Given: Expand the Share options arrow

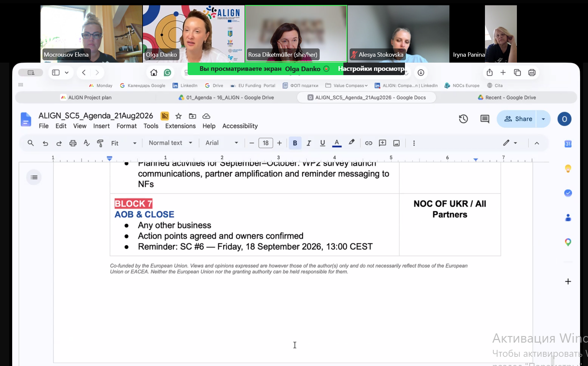Looking at the screenshot, I should tap(544, 119).
